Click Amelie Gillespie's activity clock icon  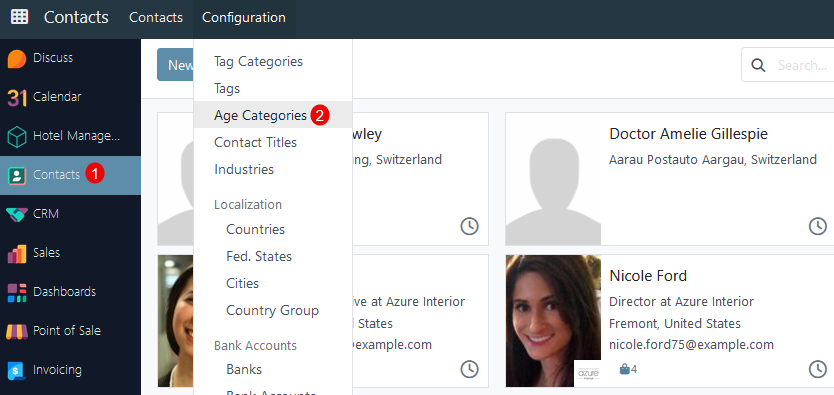coord(818,226)
